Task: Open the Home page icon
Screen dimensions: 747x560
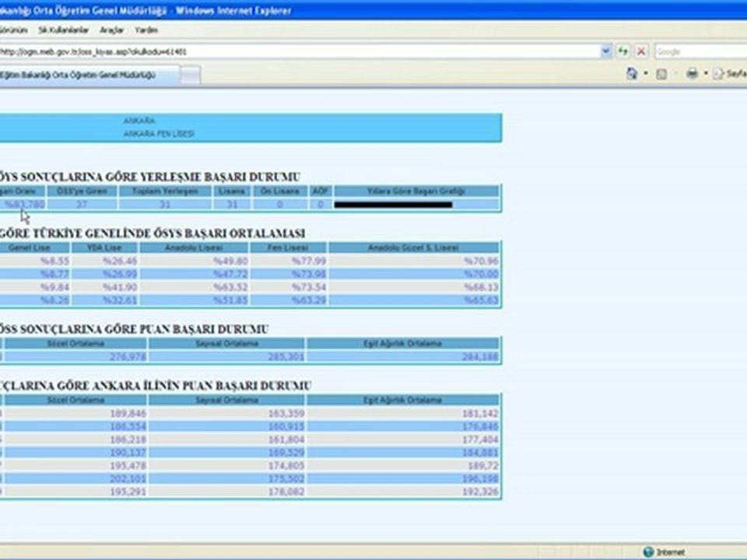Action: [632, 73]
